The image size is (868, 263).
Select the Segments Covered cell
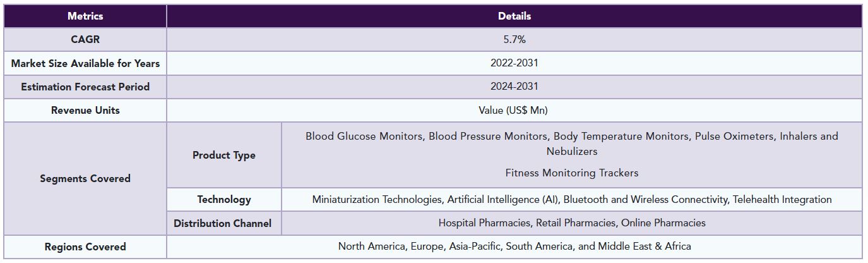coord(85,178)
